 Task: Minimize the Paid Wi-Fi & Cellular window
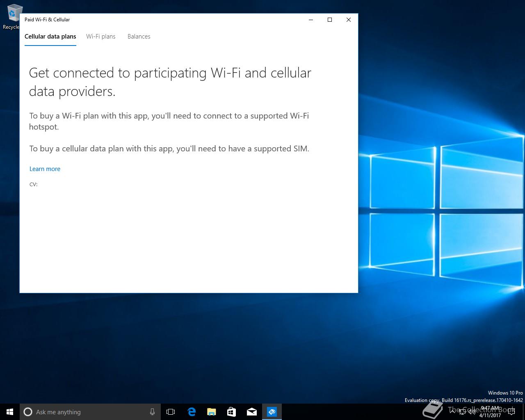(x=311, y=20)
